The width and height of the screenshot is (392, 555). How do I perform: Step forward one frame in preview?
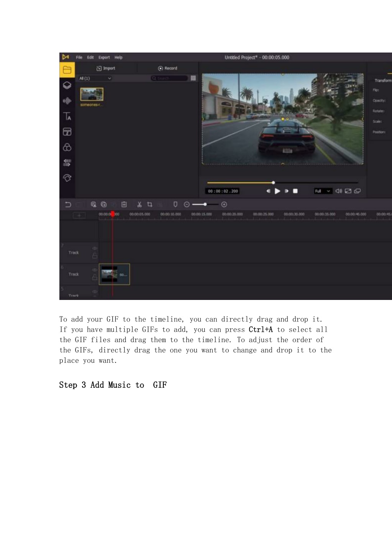[287, 191]
